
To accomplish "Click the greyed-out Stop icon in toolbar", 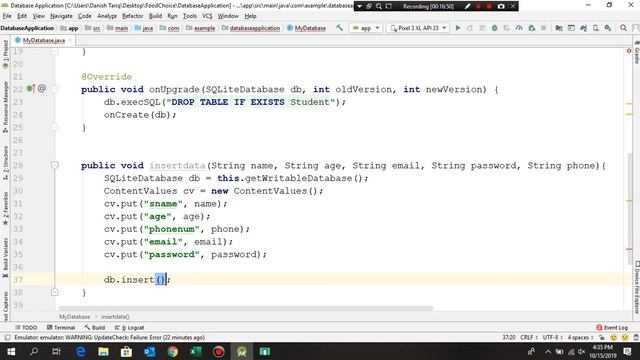I will [543, 28].
